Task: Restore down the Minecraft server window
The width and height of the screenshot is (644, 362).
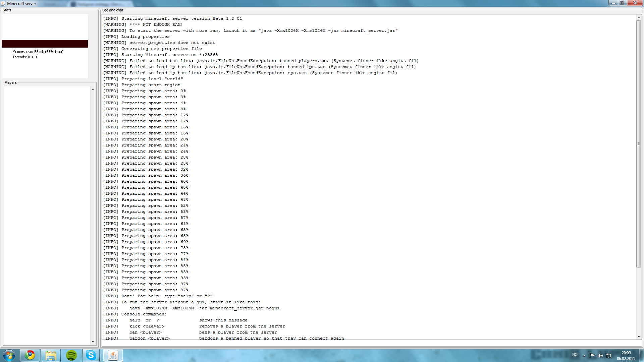Action: click(622, 3)
